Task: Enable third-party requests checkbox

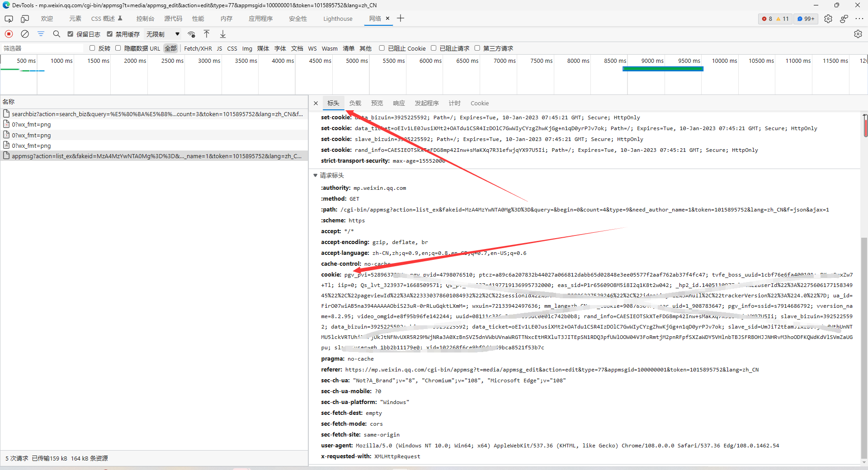Action: click(x=477, y=48)
